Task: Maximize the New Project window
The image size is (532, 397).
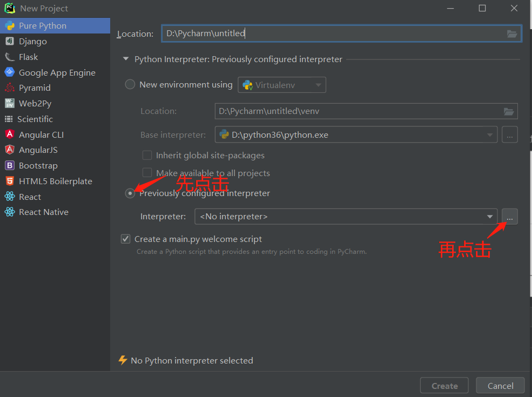Action: pos(482,8)
